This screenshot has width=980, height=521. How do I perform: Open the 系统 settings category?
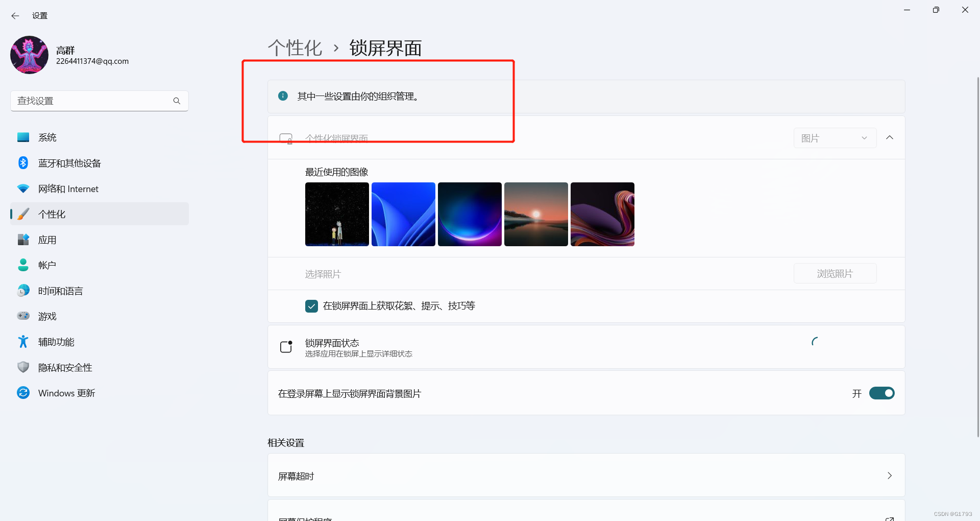pyautogui.click(x=100, y=137)
